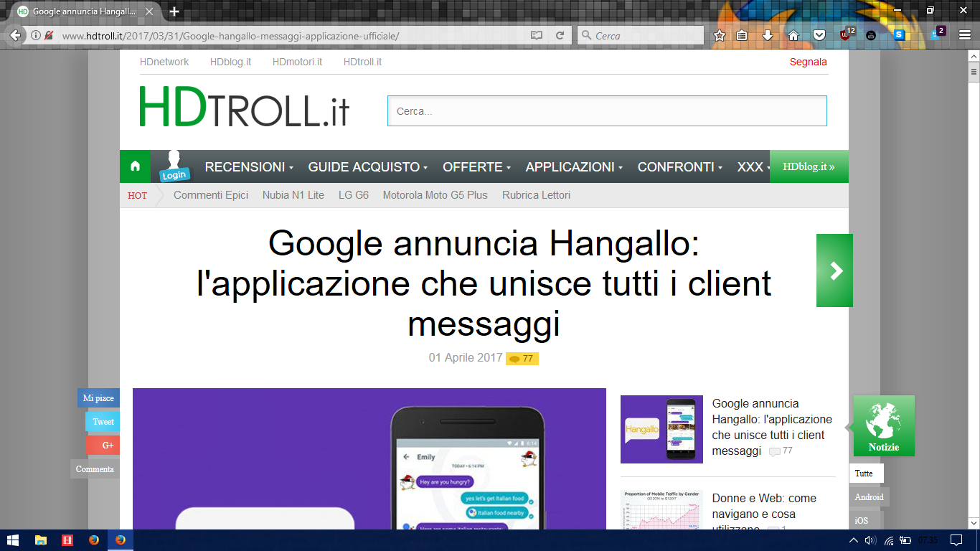
Task: Open the Firefox hamburger menu
Action: pyautogui.click(x=965, y=35)
